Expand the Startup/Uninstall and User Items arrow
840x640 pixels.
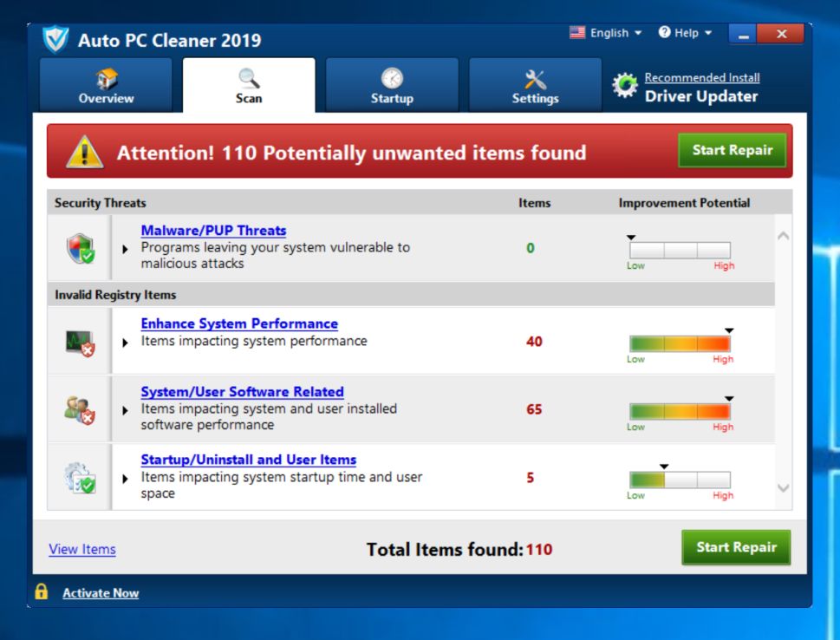coord(126,479)
